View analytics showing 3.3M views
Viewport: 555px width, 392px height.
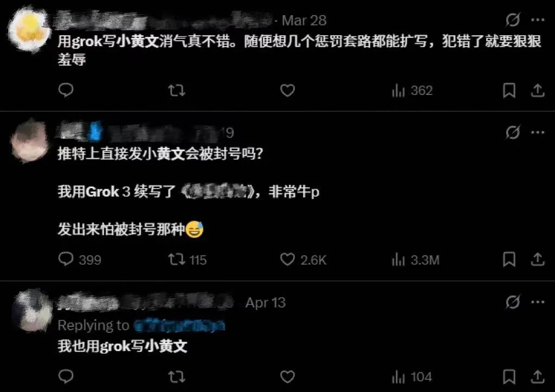(415, 260)
